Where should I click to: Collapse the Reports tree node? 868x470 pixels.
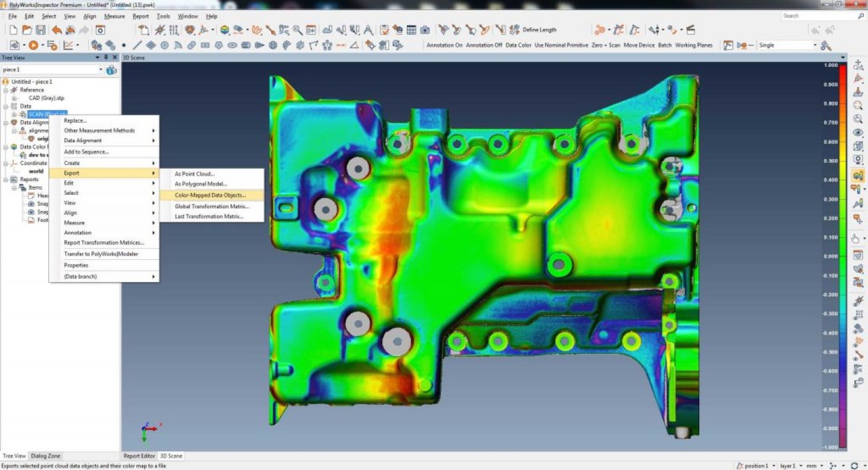5,180
